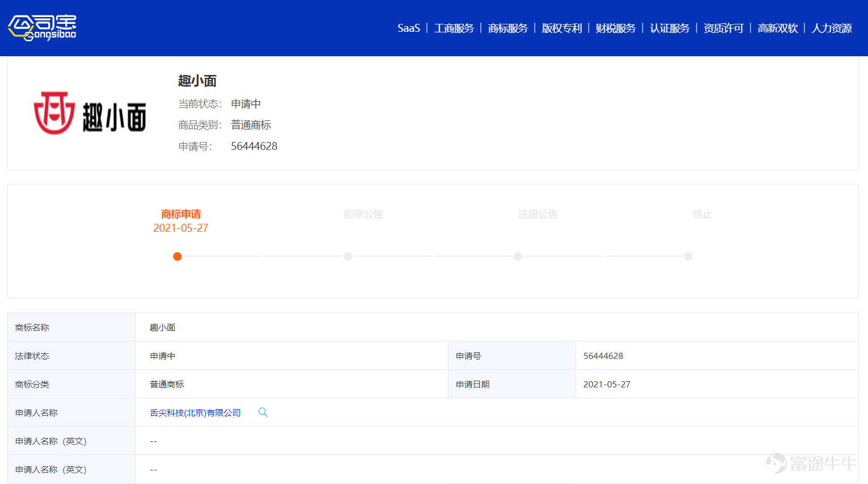Click the 商标名称 row label
The height and width of the screenshot is (484, 868).
(32, 327)
